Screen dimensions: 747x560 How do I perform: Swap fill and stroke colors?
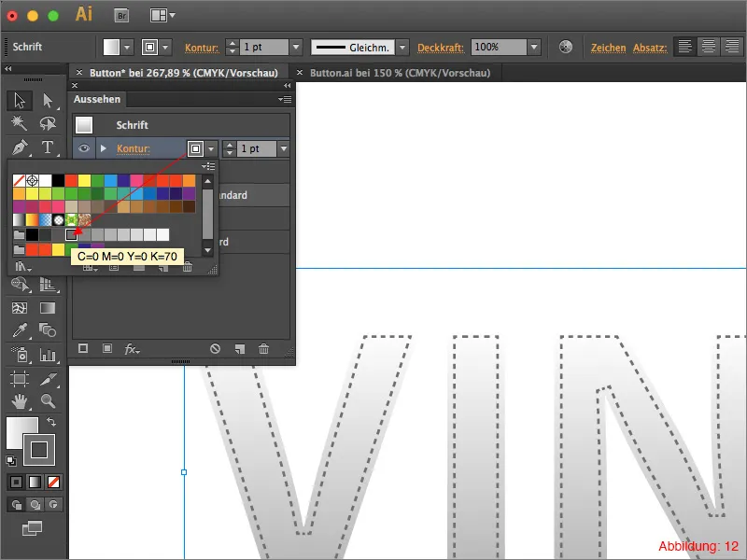[51, 422]
